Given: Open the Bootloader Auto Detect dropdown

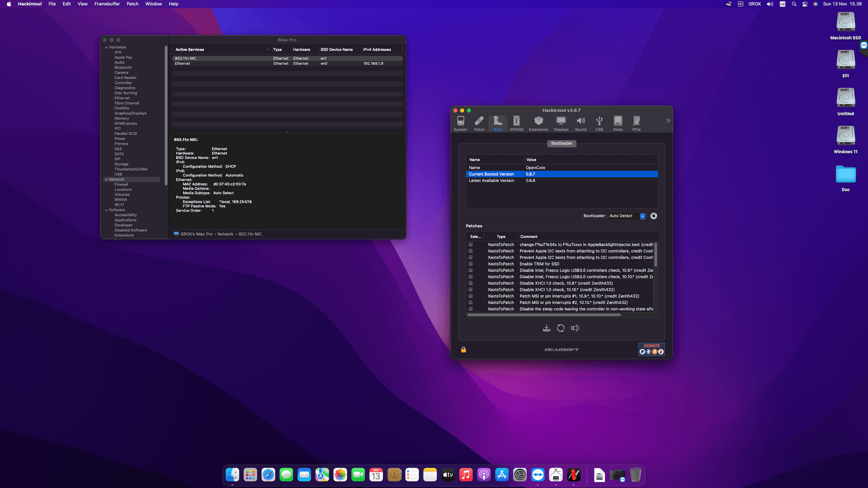Looking at the screenshot, I should click(642, 216).
